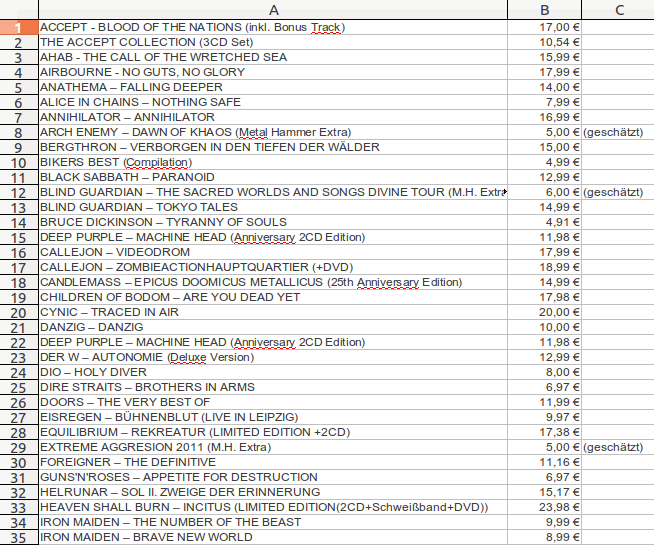Select ALICE IN CHAINS – NOTHING SAFE

click(x=273, y=103)
